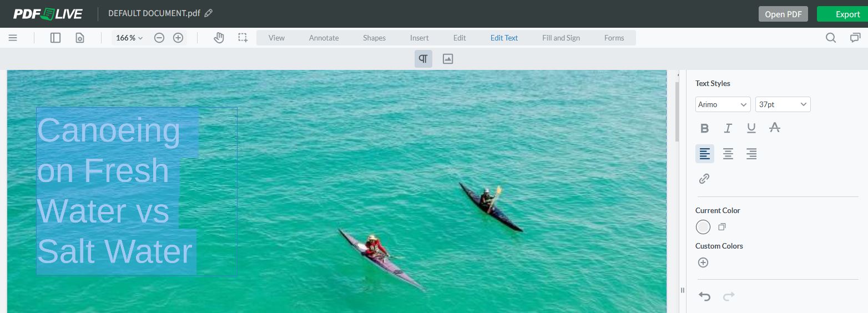Select the image edit tool icon
This screenshot has height=313, width=868.
pos(448,59)
